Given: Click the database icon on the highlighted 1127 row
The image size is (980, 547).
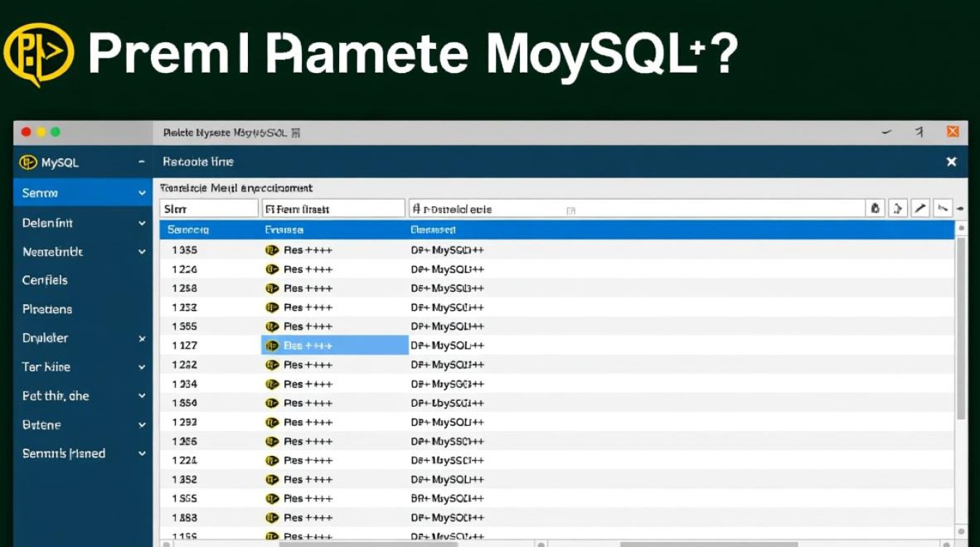Looking at the screenshot, I should coord(271,345).
